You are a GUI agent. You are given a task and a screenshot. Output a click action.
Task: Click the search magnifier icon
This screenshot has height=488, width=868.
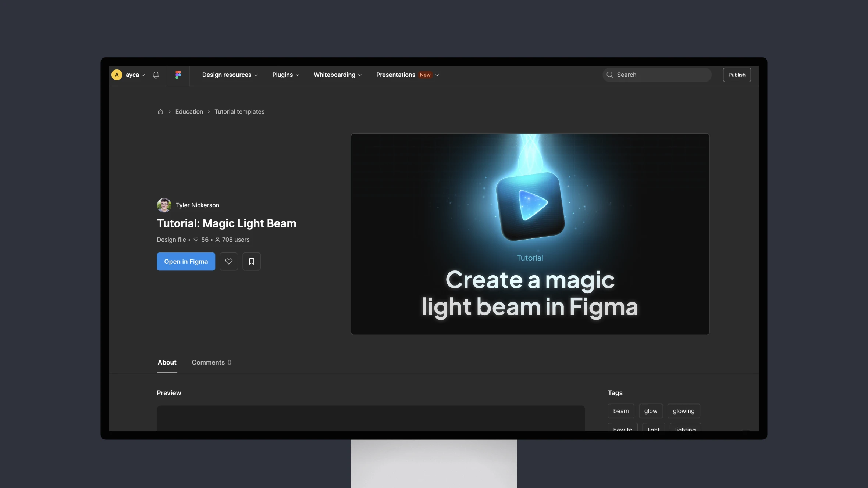pos(610,74)
